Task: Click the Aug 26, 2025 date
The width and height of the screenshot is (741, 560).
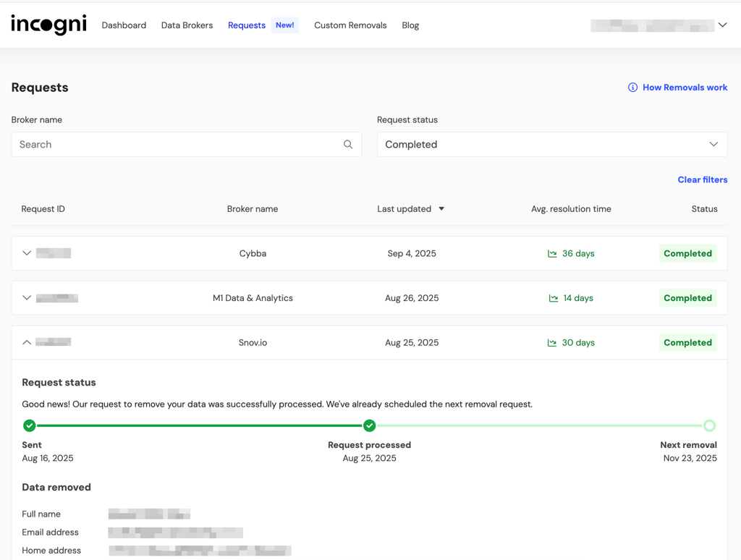Action: pyautogui.click(x=412, y=298)
